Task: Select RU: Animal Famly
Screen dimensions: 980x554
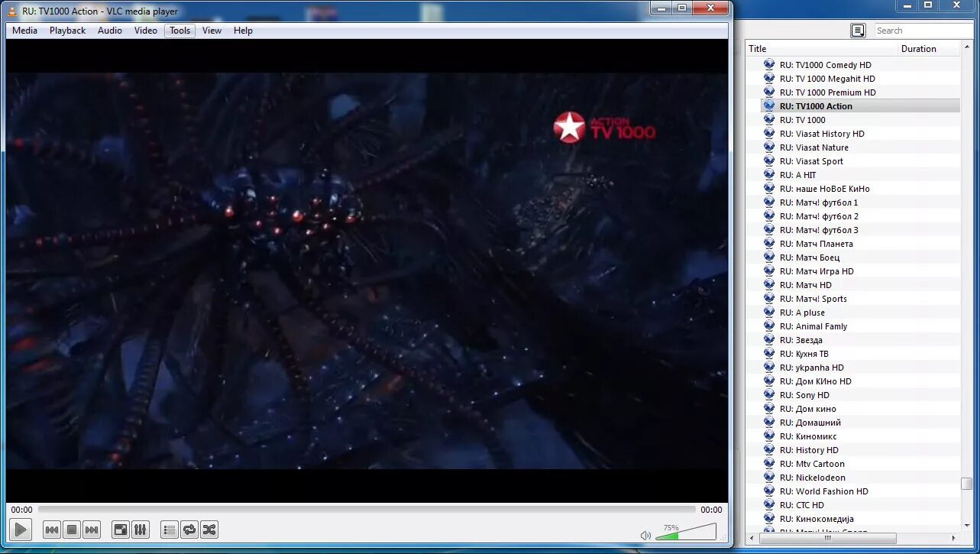Action: (x=813, y=326)
